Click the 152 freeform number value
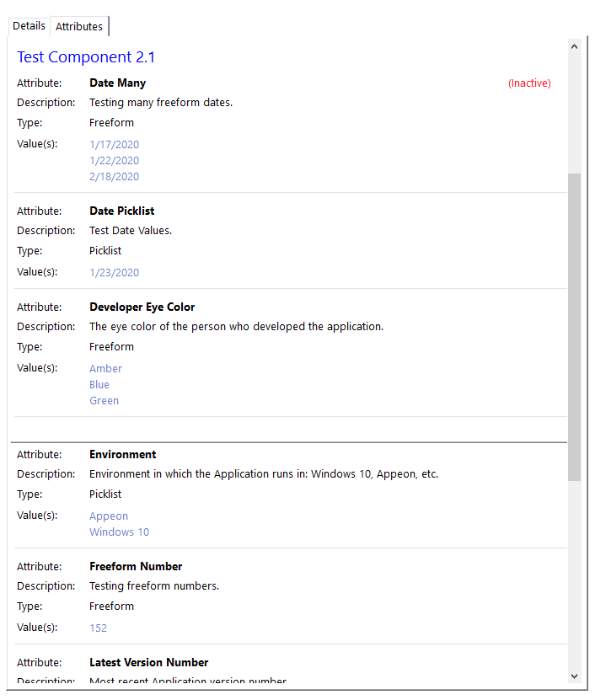Screen dimensions: 595x700 [98, 628]
